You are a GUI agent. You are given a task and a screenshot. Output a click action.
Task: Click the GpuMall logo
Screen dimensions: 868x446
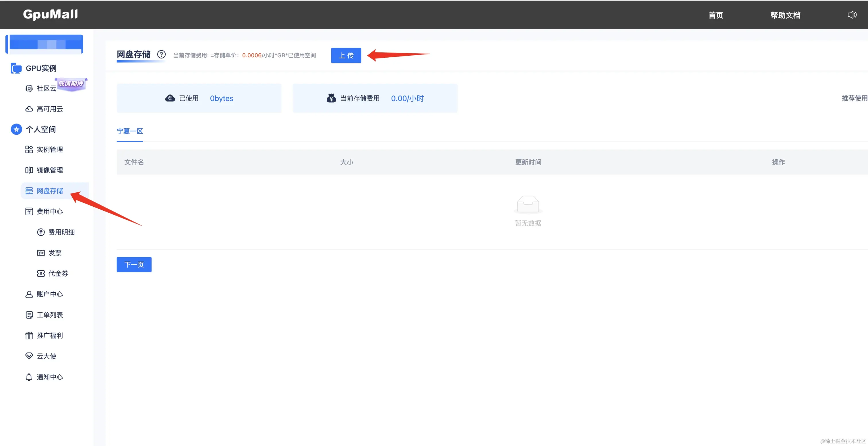[x=50, y=14]
